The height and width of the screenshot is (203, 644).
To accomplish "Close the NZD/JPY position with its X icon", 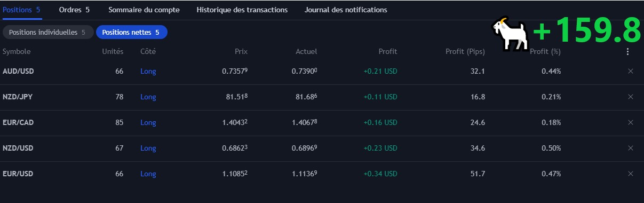I will (x=631, y=97).
